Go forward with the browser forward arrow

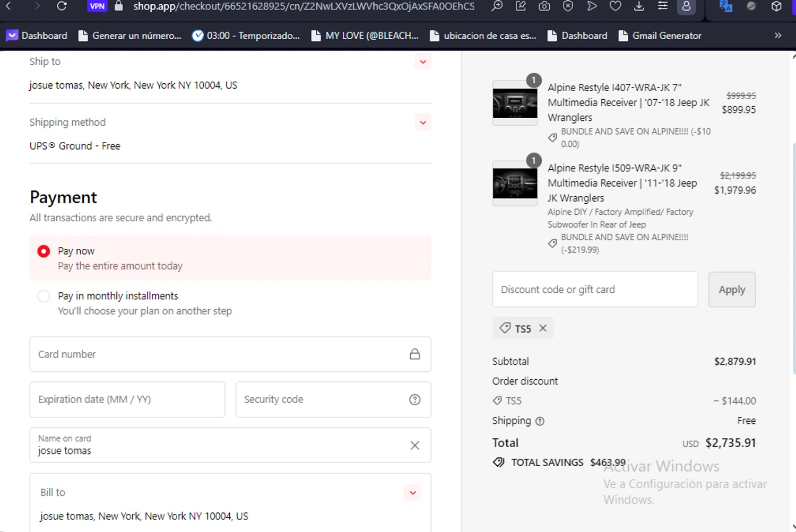click(37, 6)
